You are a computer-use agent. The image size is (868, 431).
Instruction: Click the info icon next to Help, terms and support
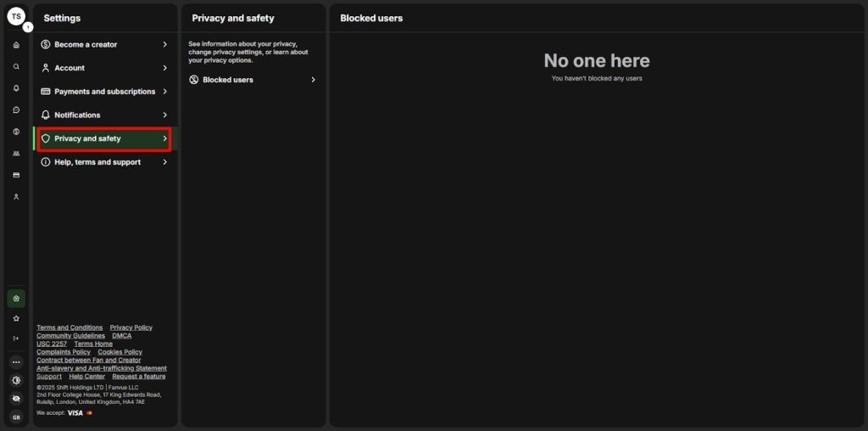tap(46, 162)
